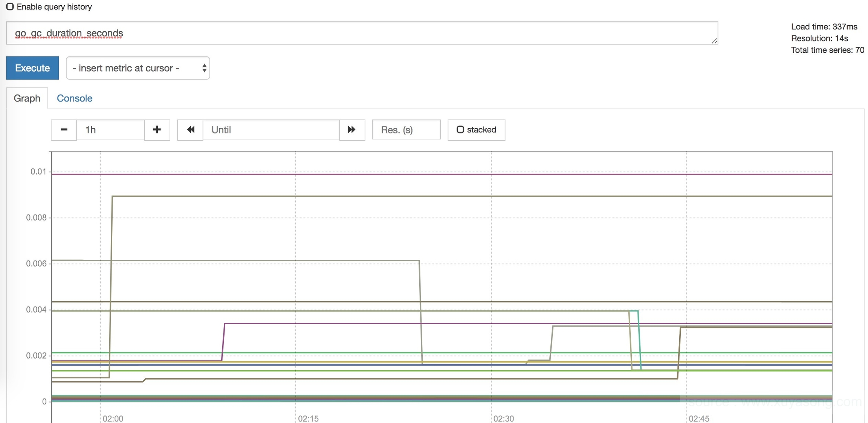Viewport: 868px width, 423px height.
Task: Click the purple line at the 0.01 level
Action: [x=377, y=174]
